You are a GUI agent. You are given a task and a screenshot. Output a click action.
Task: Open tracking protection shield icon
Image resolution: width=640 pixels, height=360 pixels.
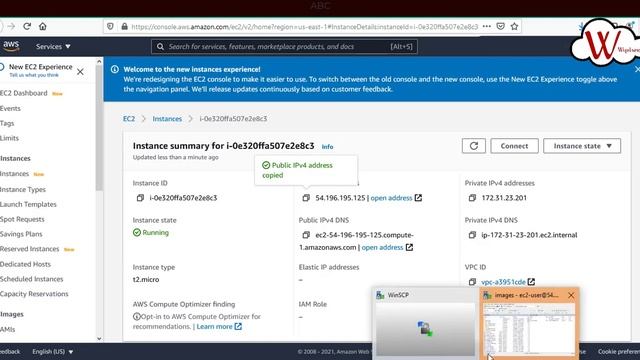pyautogui.click(x=110, y=27)
